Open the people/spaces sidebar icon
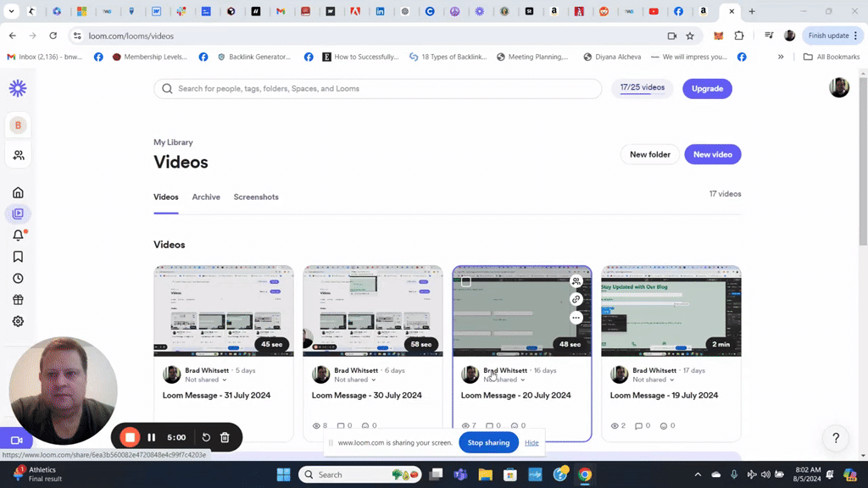Viewport: 868px width, 488px height. (19, 156)
